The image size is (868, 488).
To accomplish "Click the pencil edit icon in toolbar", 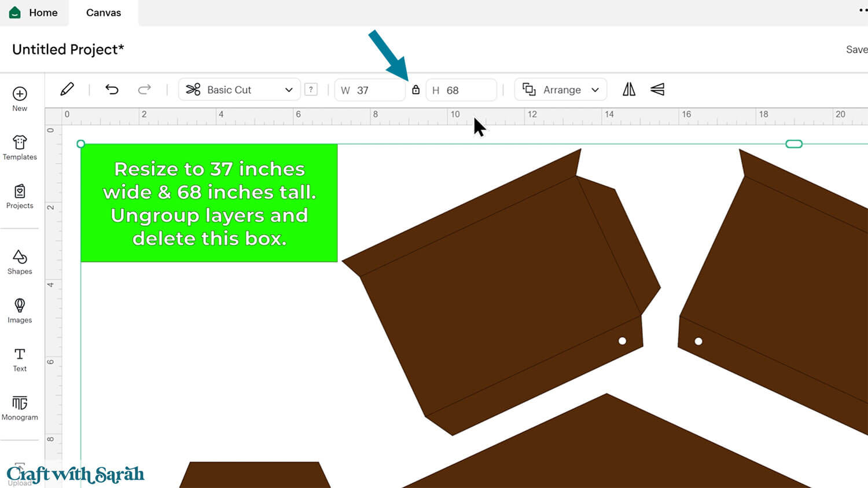I will (x=67, y=89).
